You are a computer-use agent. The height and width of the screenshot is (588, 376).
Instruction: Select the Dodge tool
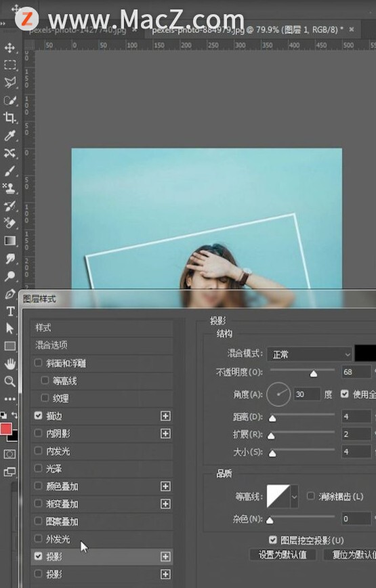point(9,276)
